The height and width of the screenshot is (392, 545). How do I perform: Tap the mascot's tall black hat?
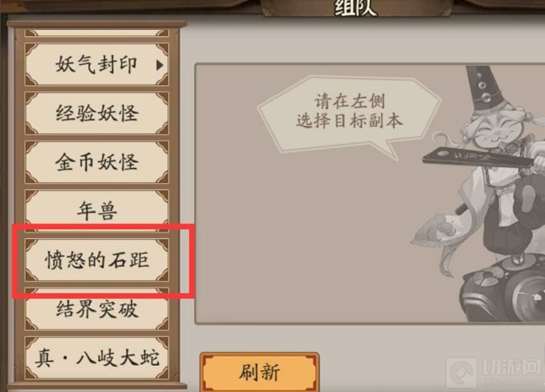484,87
